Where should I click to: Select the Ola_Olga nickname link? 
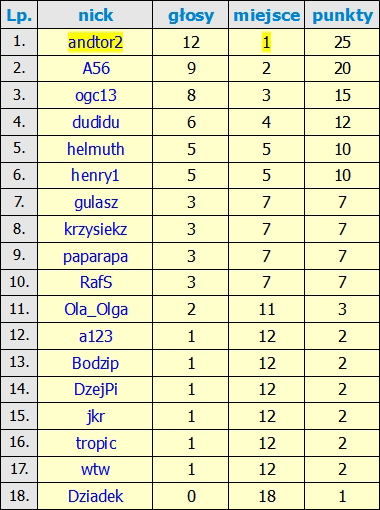tap(96, 310)
